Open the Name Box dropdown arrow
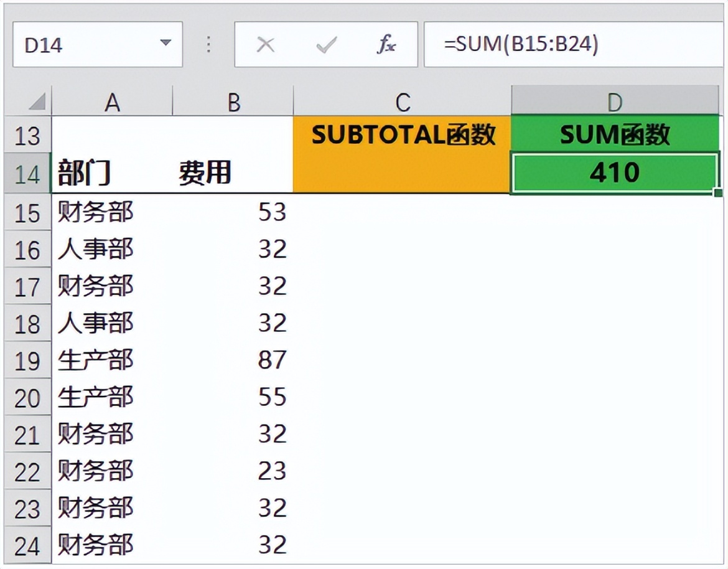The image size is (728, 569). (x=166, y=44)
